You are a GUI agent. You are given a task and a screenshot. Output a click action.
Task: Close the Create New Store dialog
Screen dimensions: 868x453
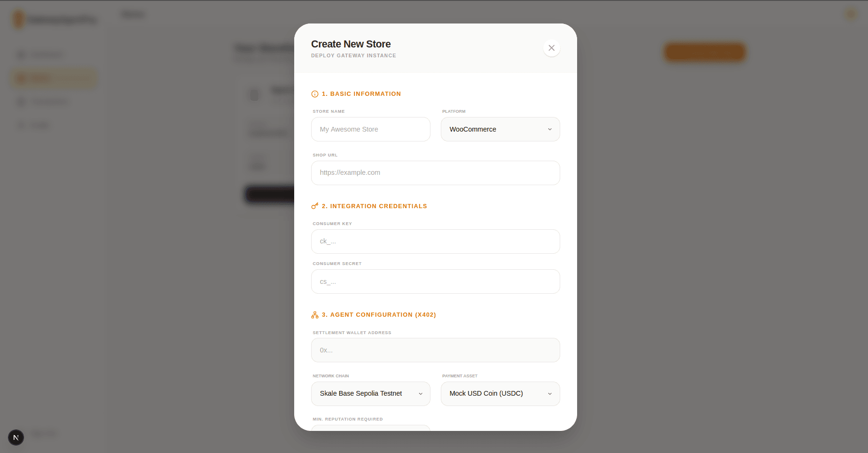tap(551, 48)
